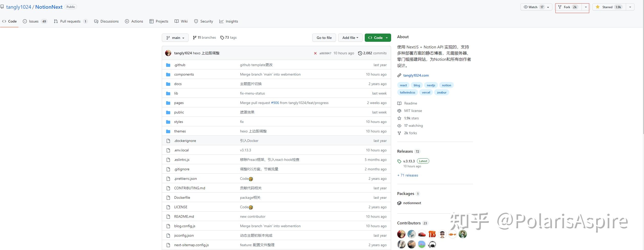This screenshot has width=644, height=250.
Task: Open the Security tab
Action: click(x=203, y=21)
